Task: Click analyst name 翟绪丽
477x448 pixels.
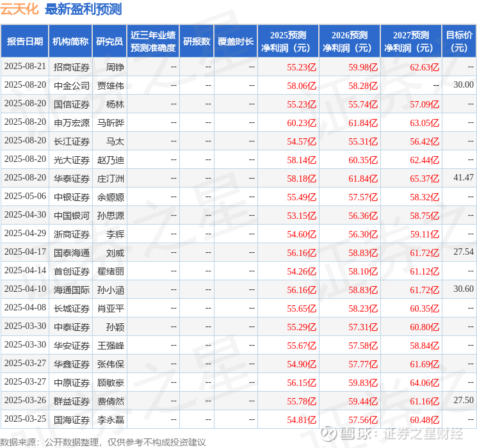Action: coord(110,271)
